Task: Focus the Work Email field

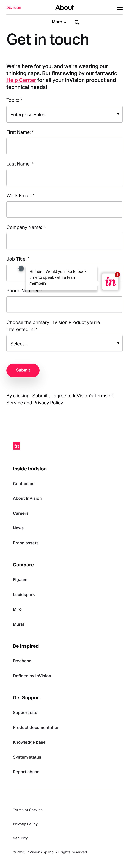Action: tap(64, 210)
